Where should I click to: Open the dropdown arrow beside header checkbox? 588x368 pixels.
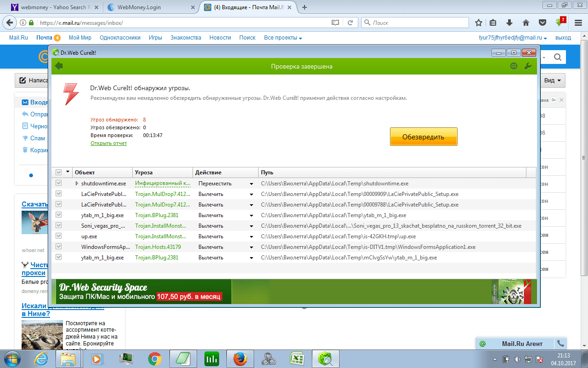pos(68,172)
